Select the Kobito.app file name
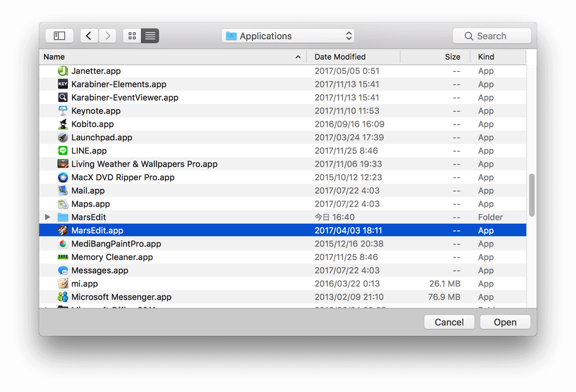 (x=92, y=124)
